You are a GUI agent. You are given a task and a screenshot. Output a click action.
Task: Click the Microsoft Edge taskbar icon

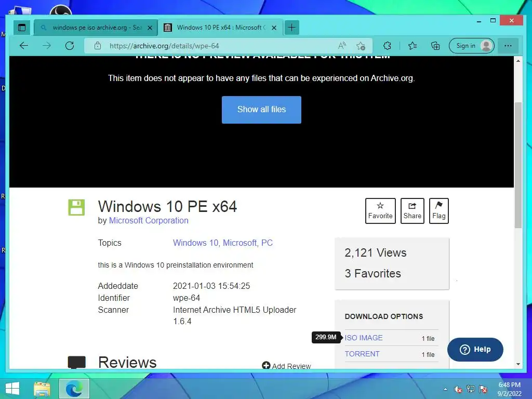pyautogui.click(x=74, y=389)
